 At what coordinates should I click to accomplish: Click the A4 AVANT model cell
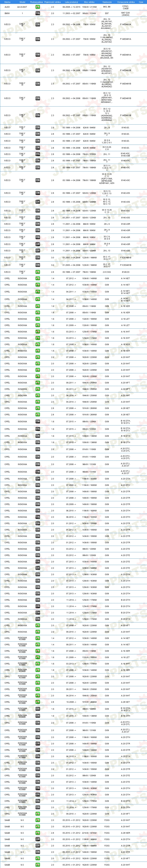click(22, 7)
